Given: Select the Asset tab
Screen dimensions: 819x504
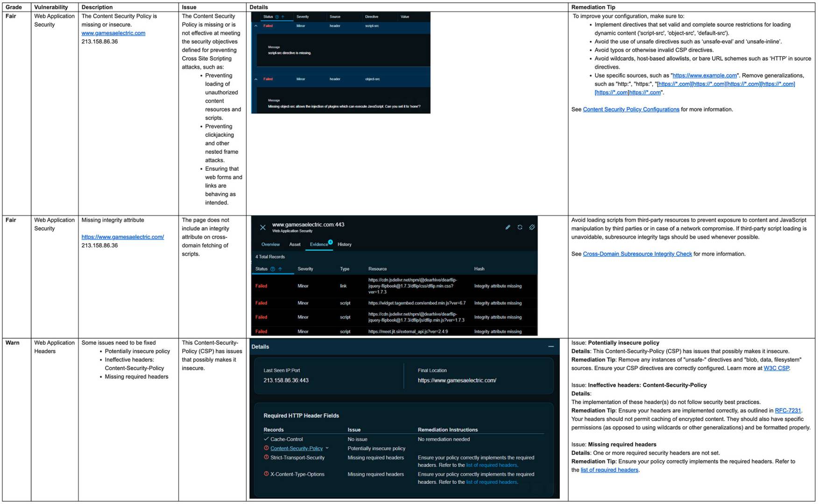Looking at the screenshot, I should 295,245.
